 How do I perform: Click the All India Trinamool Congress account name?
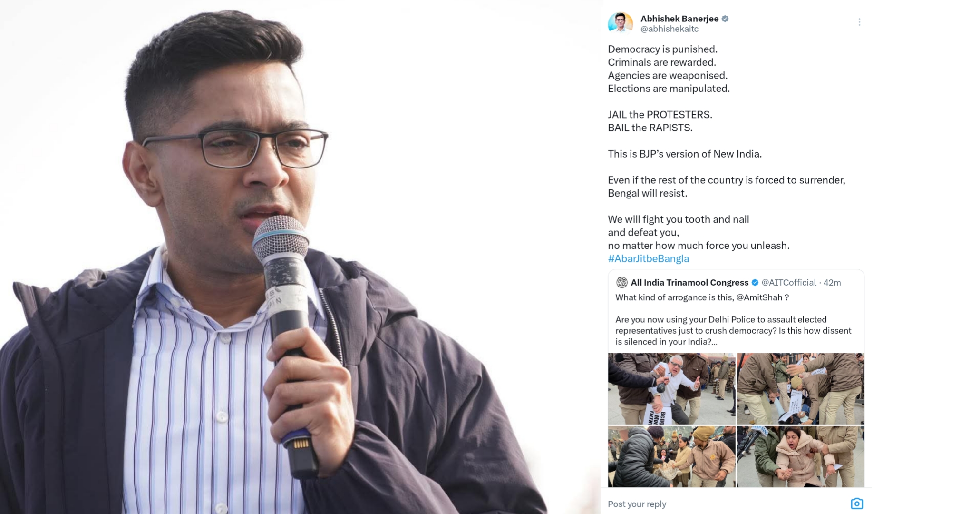(689, 283)
